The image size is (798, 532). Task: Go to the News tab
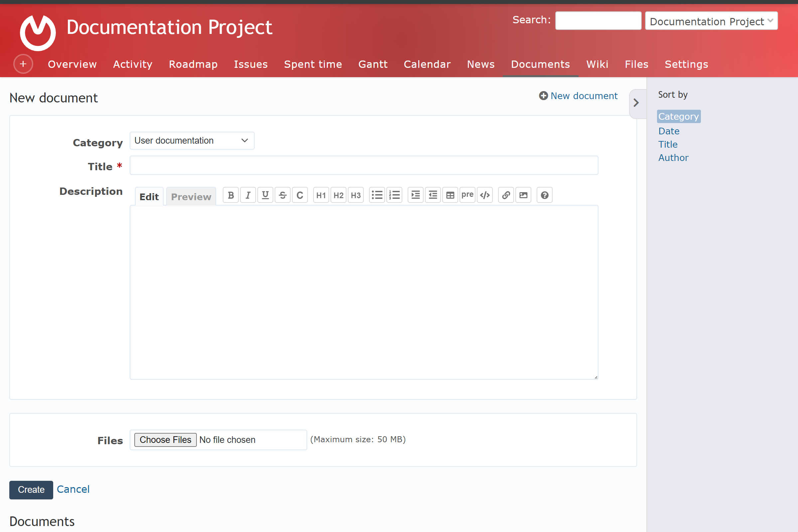coord(481,64)
